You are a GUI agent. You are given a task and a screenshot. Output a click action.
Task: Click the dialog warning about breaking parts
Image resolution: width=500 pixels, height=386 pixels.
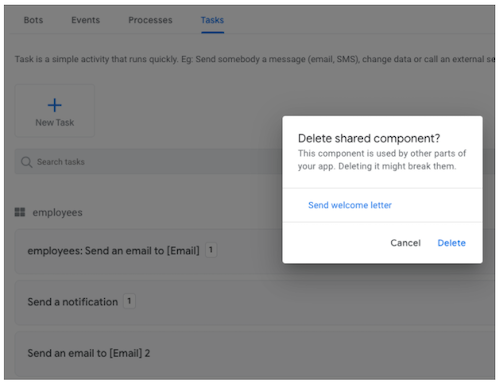382,160
